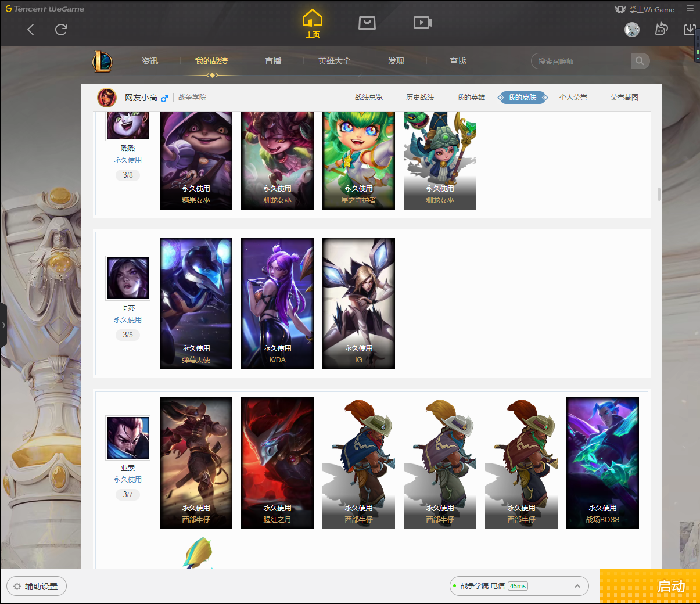The height and width of the screenshot is (604, 700).
Task: Click the 搜索召唤师 search field
Action: (581, 61)
